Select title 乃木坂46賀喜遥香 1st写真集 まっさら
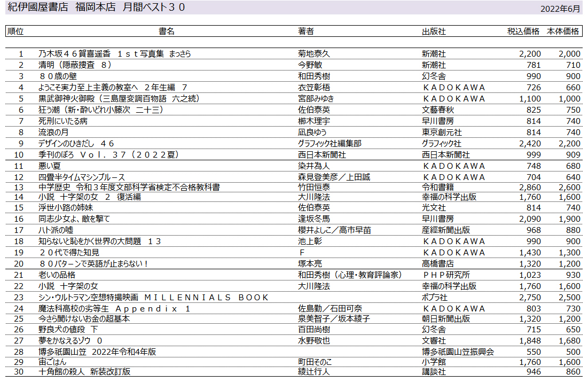Image resolution: width=588 pixels, height=382 pixels. pos(114,53)
